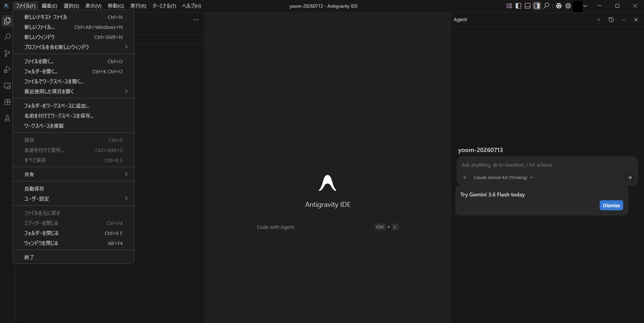Expand the ユーザー設定 submenu
The height and width of the screenshot is (323, 644).
click(73, 199)
